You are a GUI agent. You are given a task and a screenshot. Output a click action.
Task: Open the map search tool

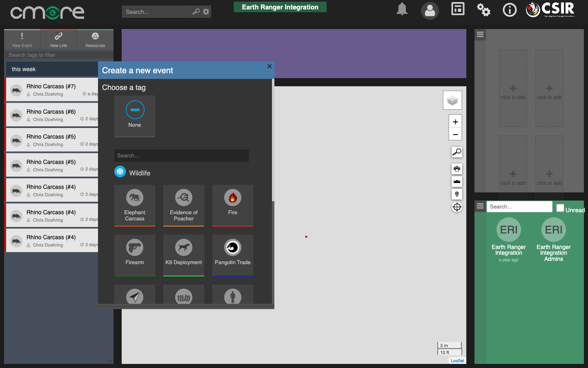(x=457, y=152)
